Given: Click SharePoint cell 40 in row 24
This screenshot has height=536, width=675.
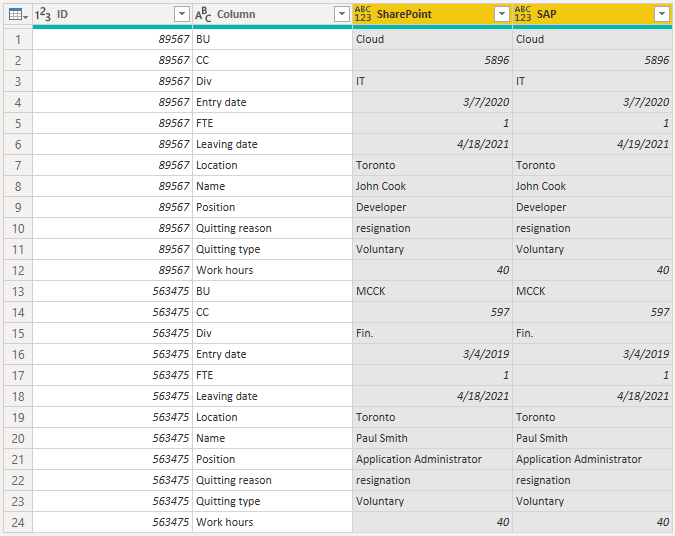Looking at the screenshot, I should [432, 522].
